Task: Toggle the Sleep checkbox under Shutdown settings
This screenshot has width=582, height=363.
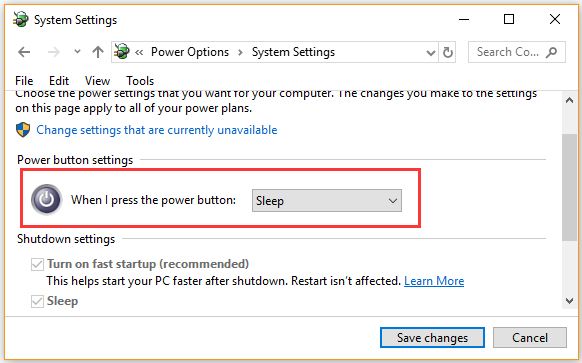Action: point(37,301)
